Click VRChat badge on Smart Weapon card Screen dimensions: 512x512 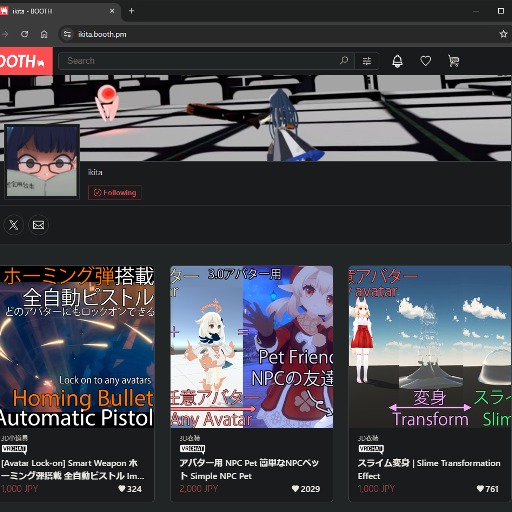pos(14,449)
